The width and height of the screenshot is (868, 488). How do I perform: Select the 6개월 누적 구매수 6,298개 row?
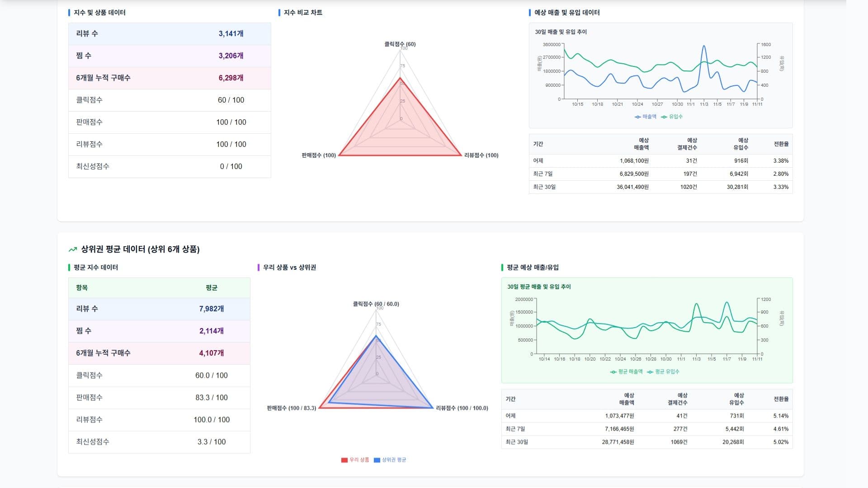click(170, 78)
